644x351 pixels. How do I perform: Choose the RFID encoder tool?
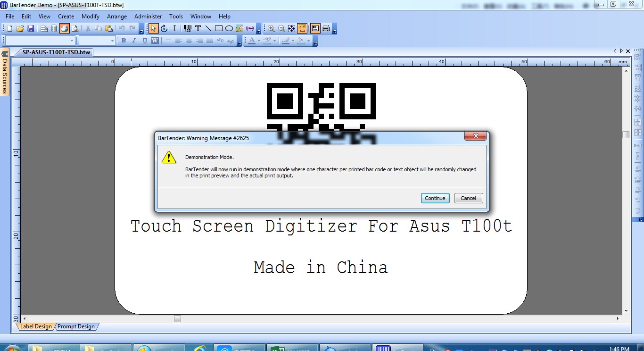[x=250, y=29]
